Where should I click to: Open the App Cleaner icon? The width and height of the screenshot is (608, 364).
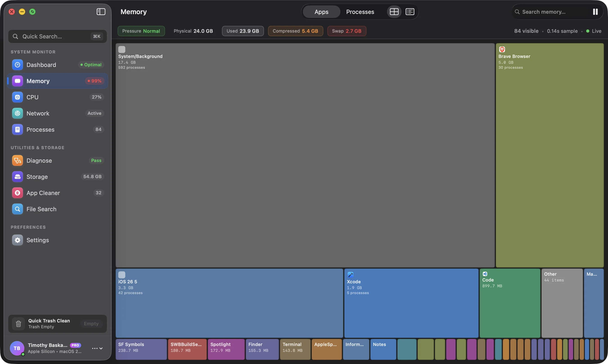tap(18, 193)
